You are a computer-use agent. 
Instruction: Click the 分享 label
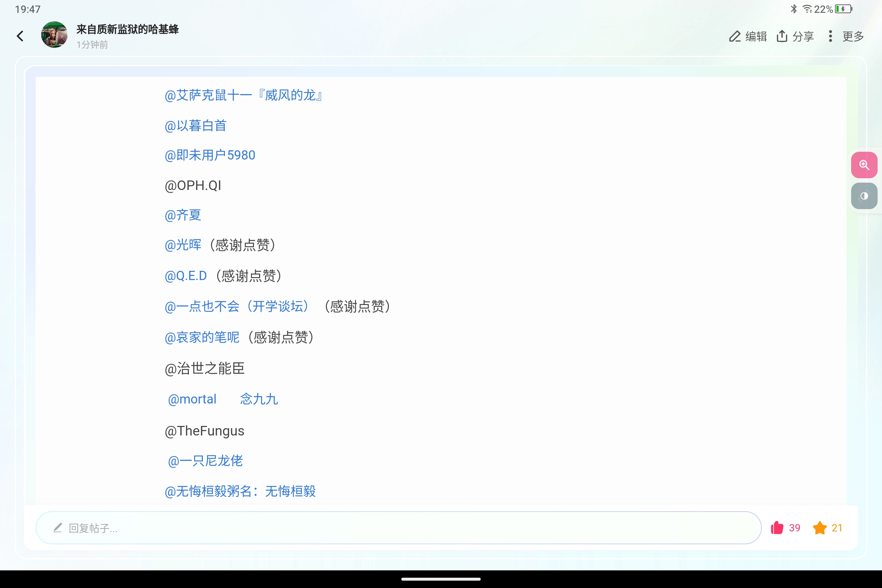coord(803,36)
